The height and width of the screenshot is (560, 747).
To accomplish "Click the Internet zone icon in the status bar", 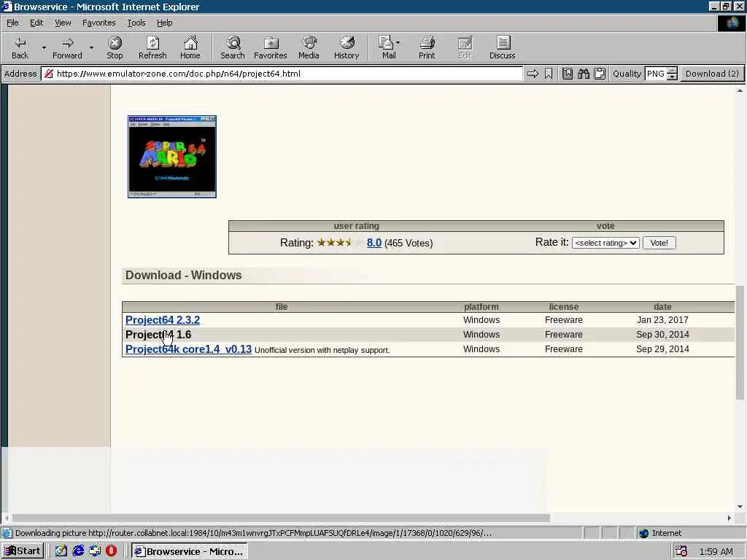I will tap(643, 533).
